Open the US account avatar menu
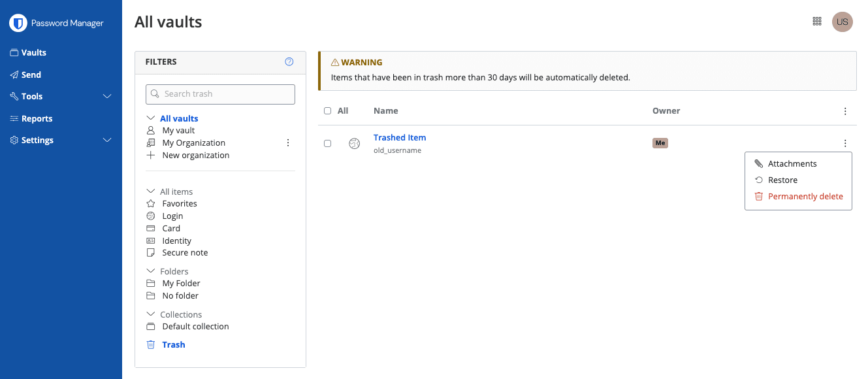868x379 pixels. 842,22
